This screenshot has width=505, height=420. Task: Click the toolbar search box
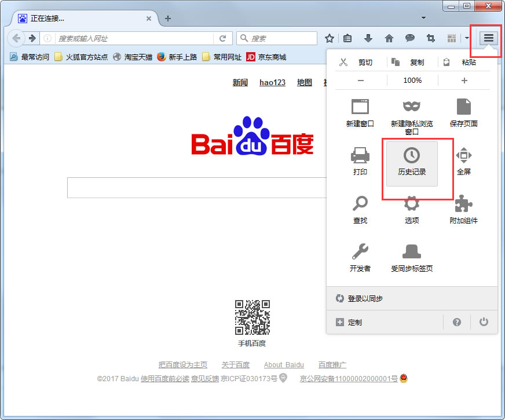277,38
